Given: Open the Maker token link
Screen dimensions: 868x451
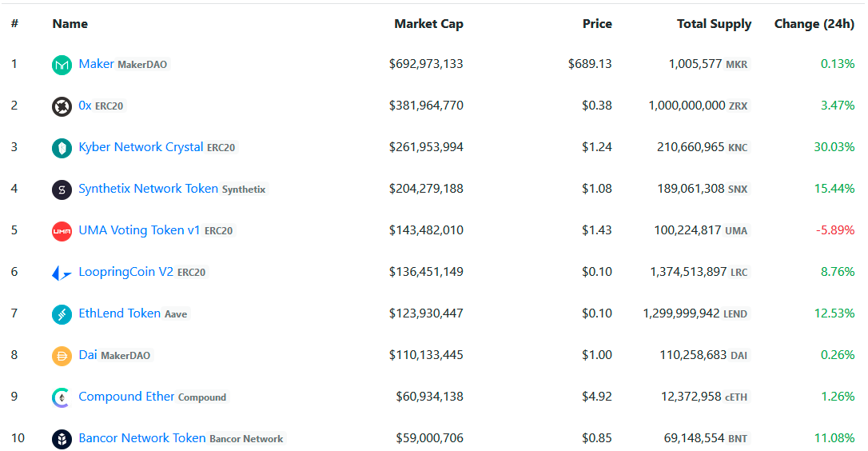Looking at the screenshot, I should coord(97,64).
